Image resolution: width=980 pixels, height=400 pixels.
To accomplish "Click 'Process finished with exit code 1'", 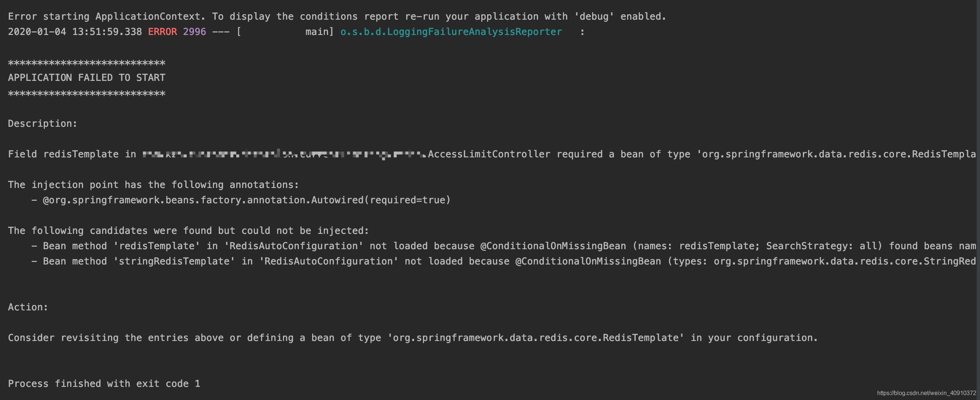I will 104,384.
